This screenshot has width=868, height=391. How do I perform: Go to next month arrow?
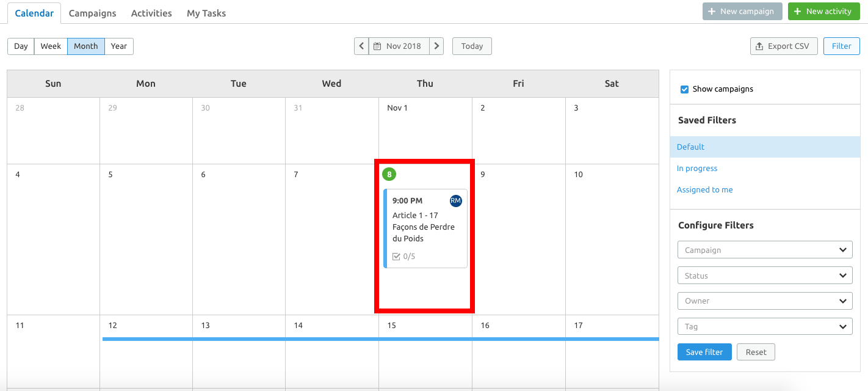[x=436, y=46]
